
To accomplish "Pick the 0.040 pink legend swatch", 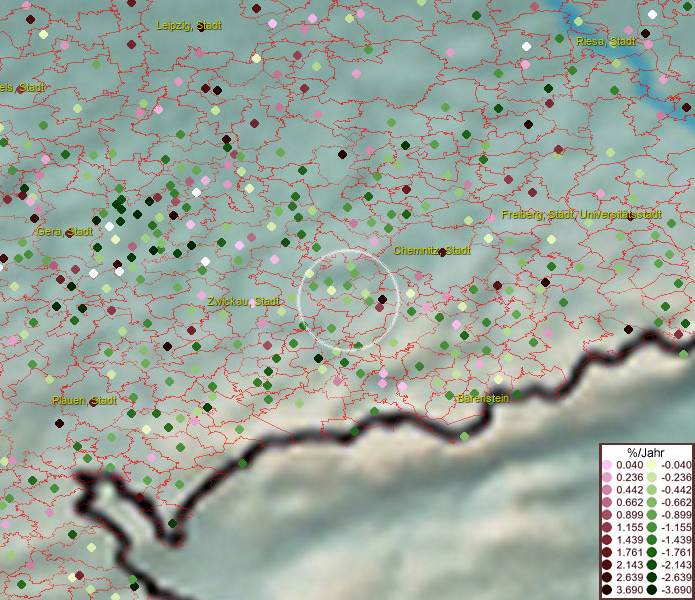I will pos(607,465).
